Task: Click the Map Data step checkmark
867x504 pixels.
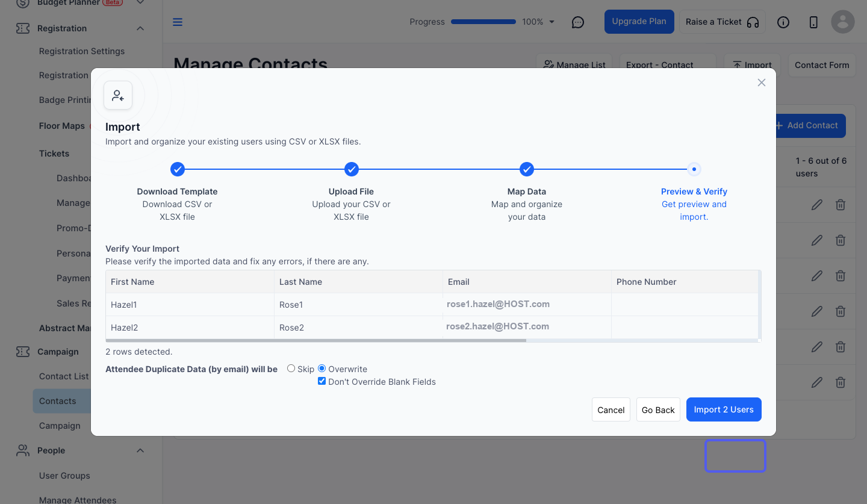Action: point(527,169)
